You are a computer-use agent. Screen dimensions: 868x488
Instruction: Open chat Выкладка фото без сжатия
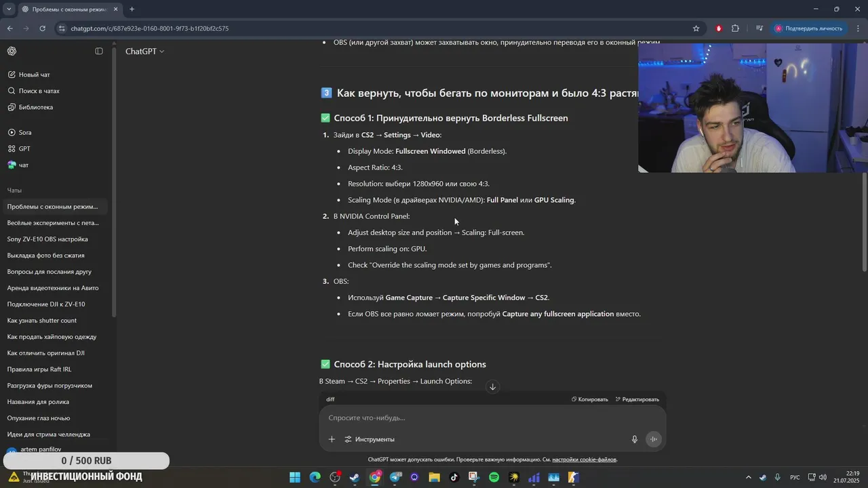45,256
